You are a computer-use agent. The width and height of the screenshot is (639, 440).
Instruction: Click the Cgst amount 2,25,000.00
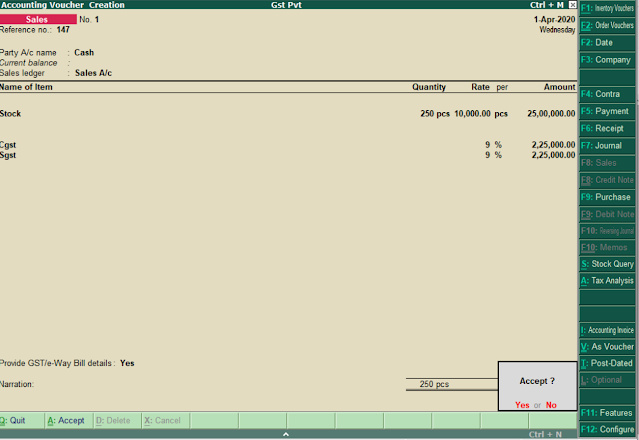coord(553,145)
